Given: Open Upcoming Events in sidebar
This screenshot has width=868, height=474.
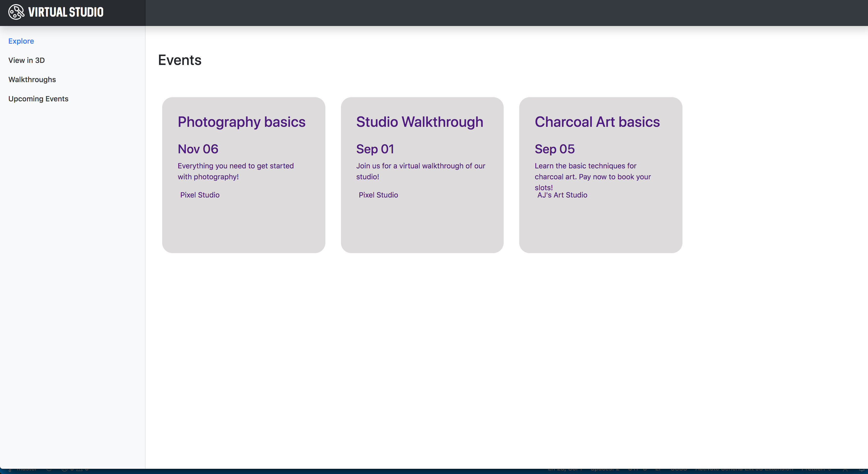Looking at the screenshot, I should click(38, 99).
